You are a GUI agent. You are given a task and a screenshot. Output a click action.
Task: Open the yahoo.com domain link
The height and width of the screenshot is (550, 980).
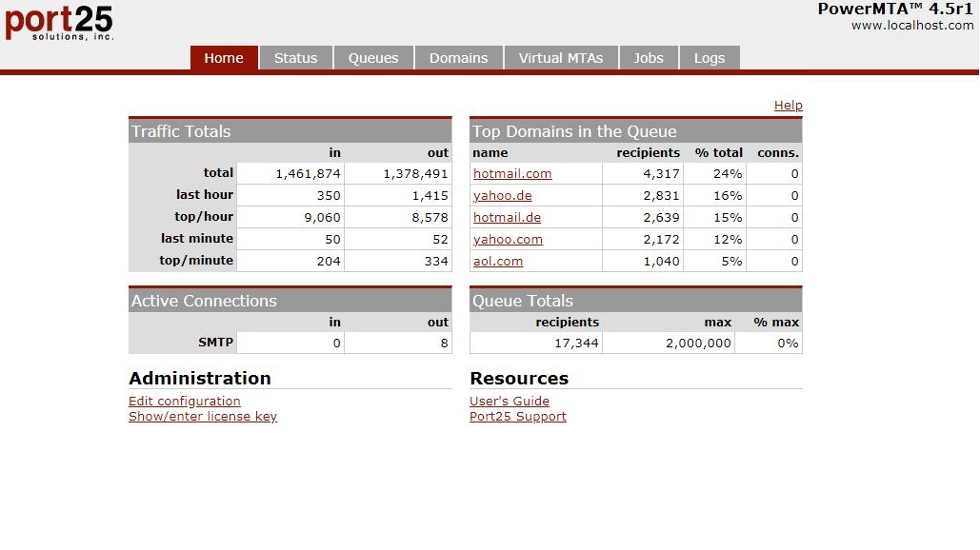pyautogui.click(x=508, y=239)
